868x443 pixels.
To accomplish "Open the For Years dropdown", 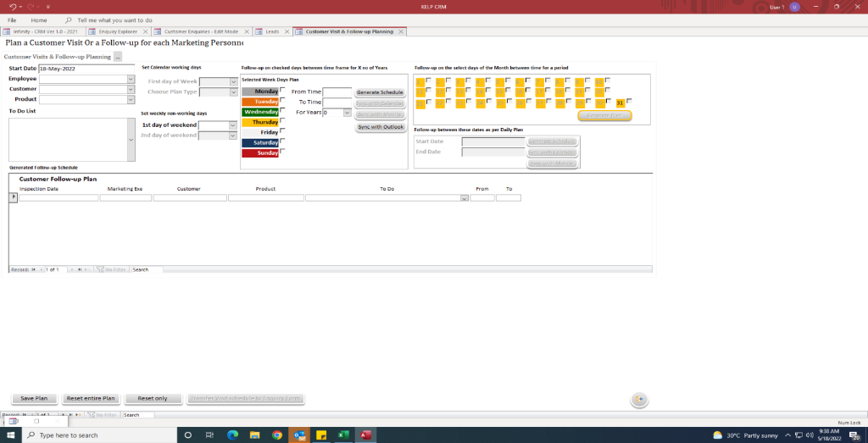I will point(347,113).
